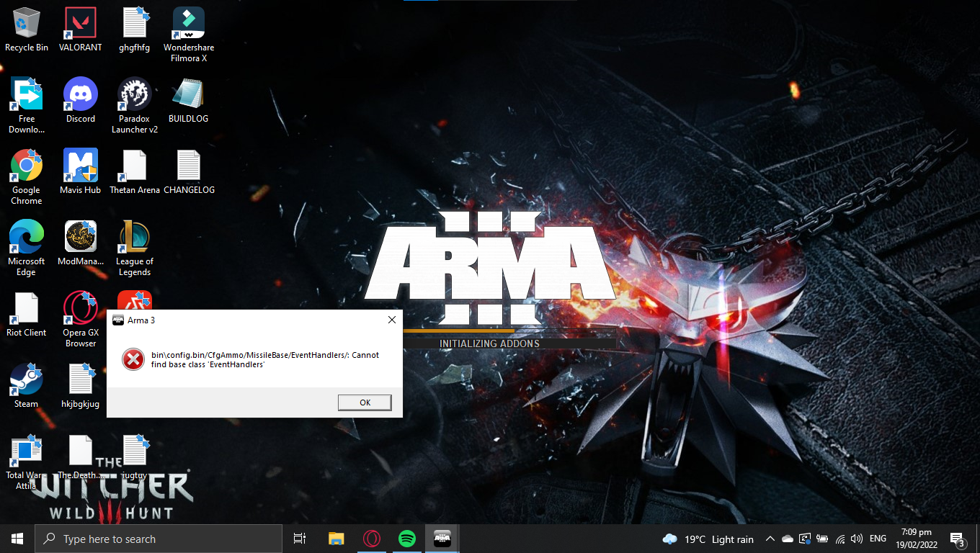
Task: Open the Steam desktop shortcut
Action: click(x=26, y=381)
